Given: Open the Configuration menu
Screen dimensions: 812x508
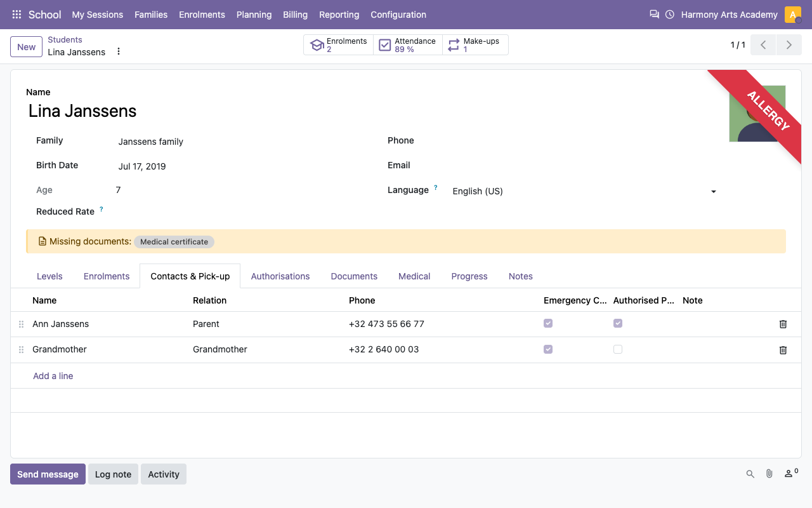Looking at the screenshot, I should [x=398, y=14].
